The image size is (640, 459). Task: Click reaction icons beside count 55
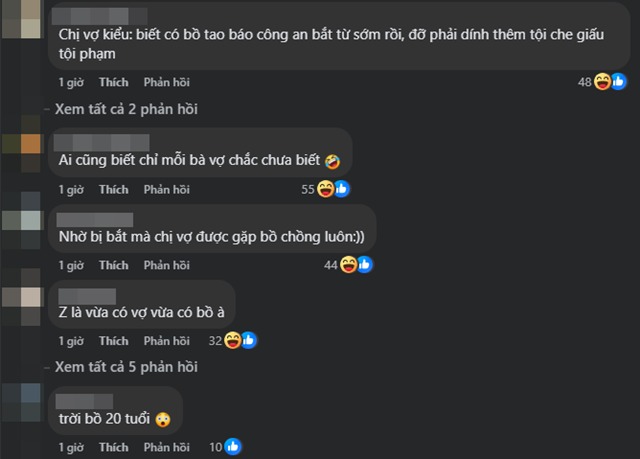332,189
